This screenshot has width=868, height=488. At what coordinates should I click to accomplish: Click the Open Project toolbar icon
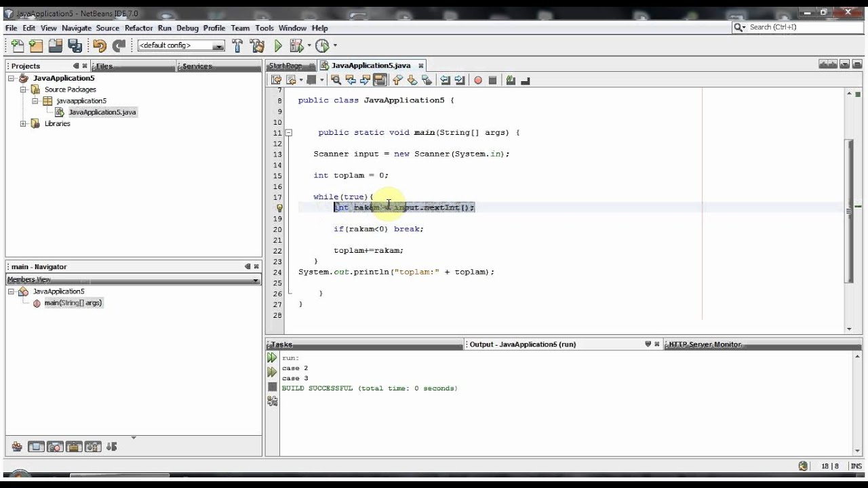(x=56, y=45)
